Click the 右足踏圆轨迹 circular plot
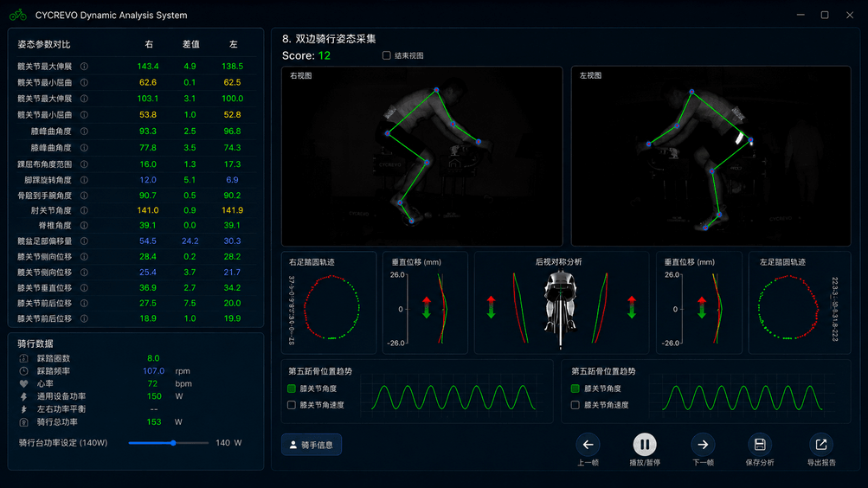 tap(331, 307)
